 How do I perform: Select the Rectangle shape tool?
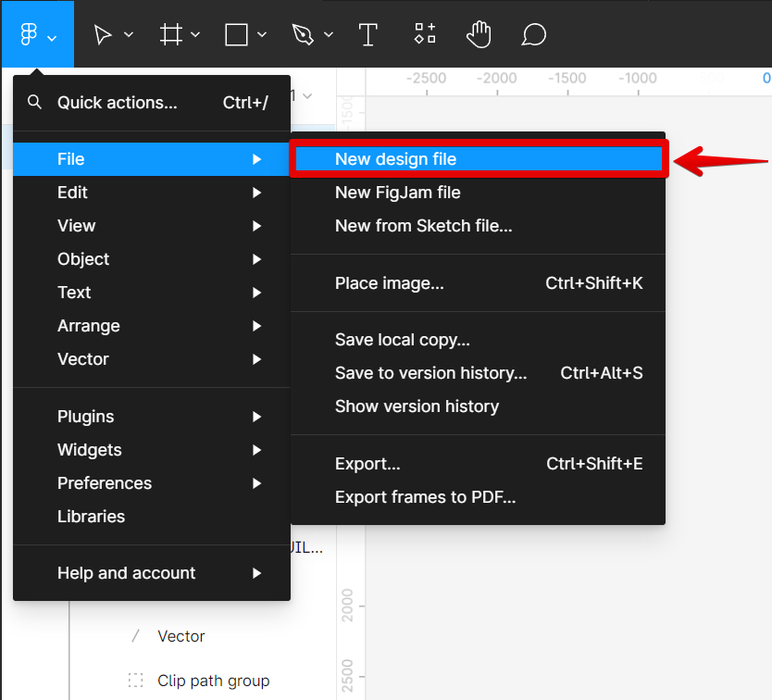click(236, 35)
